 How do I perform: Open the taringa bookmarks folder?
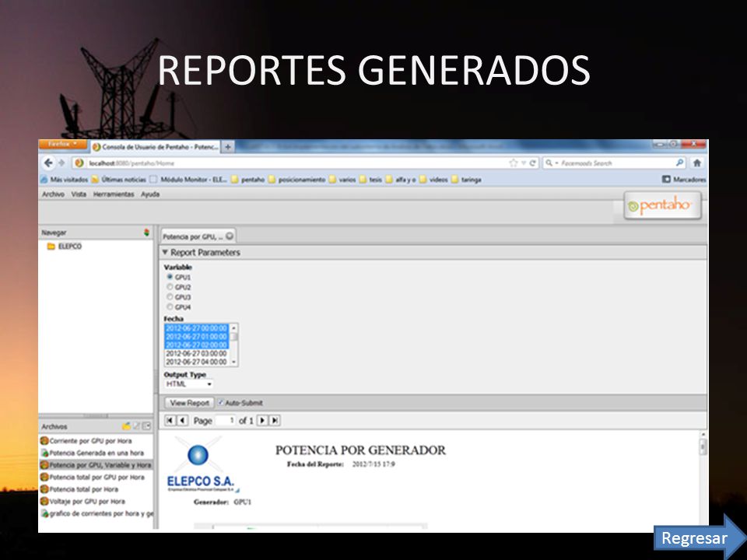[x=466, y=180]
